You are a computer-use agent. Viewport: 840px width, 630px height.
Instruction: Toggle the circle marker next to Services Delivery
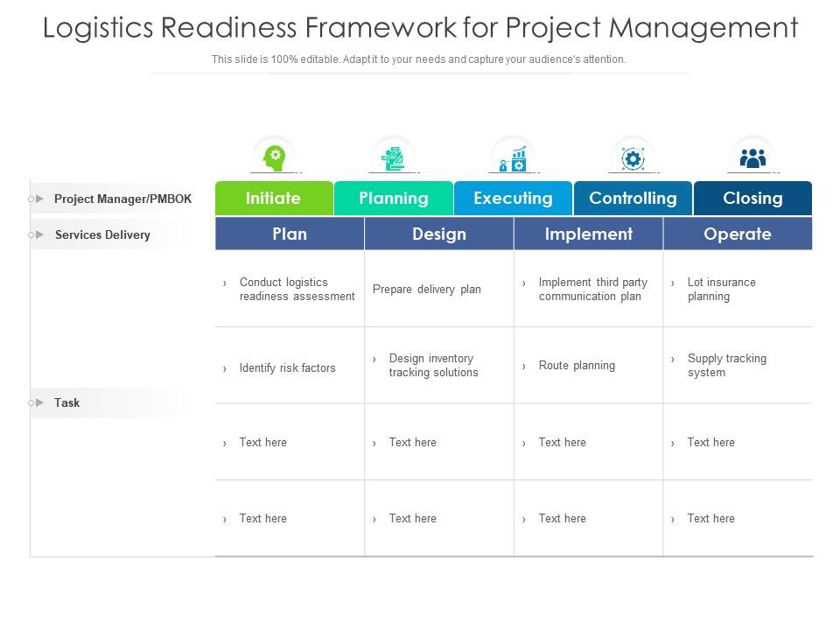pos(31,234)
